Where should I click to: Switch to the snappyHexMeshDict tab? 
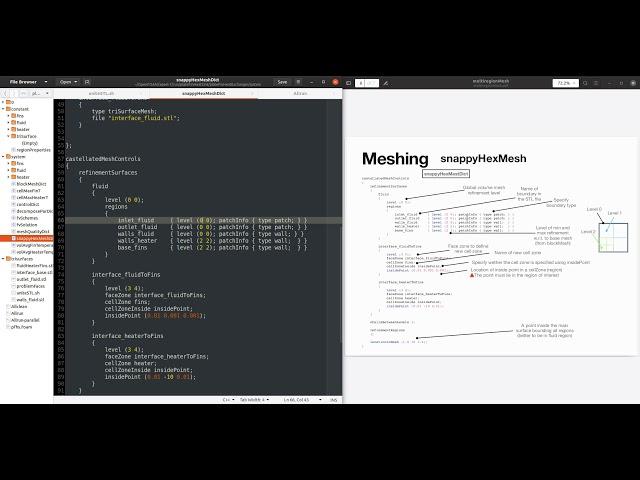203,93
